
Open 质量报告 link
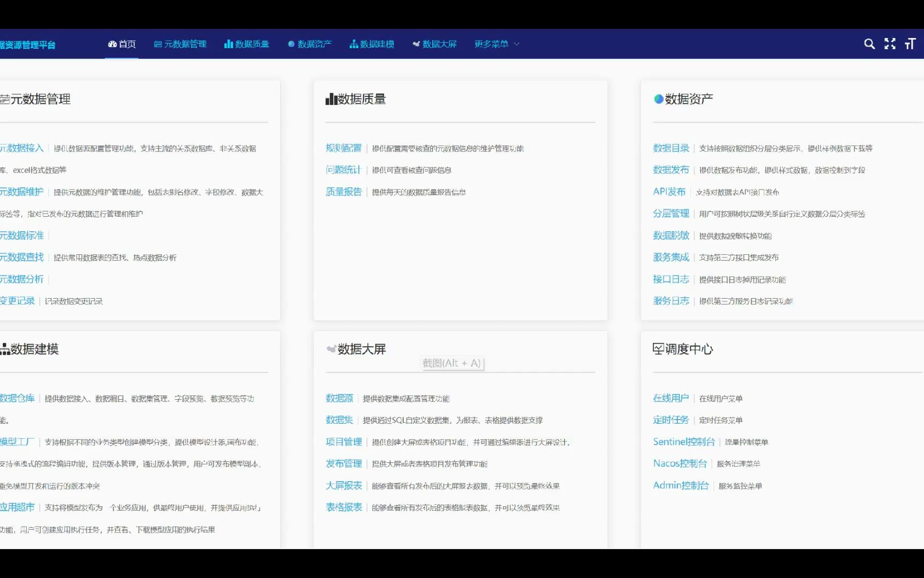(344, 192)
